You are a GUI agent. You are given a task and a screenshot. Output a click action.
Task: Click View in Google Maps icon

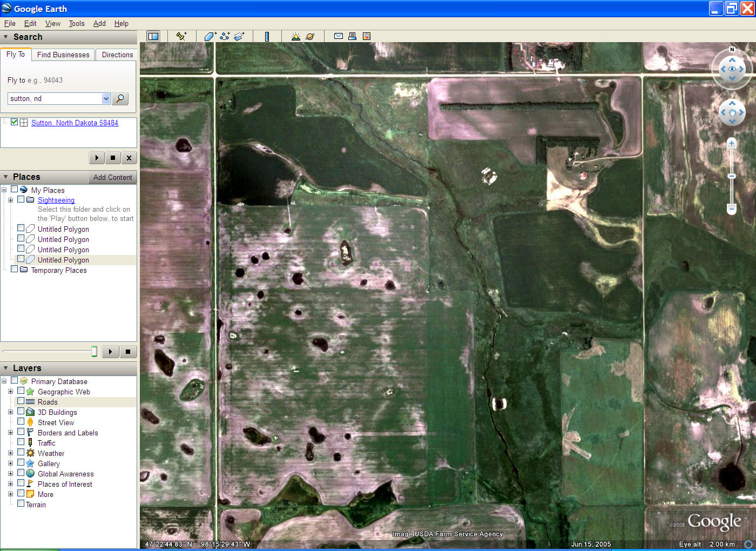point(367,36)
